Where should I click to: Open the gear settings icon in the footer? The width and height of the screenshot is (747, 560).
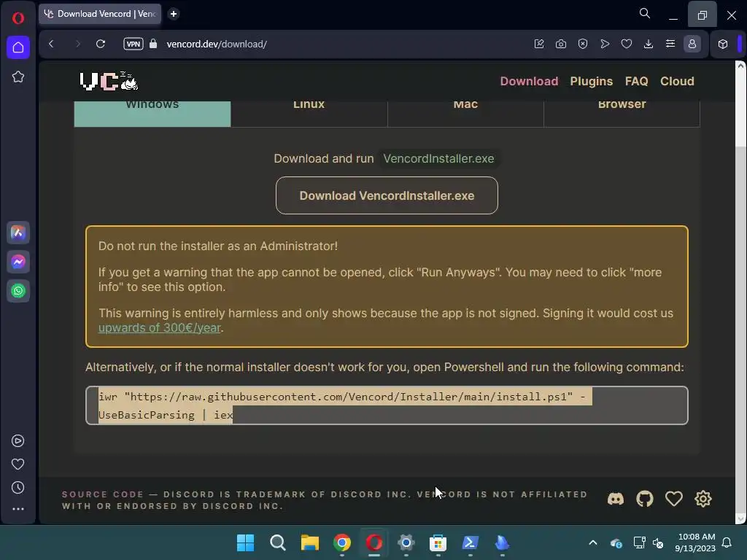703,499
